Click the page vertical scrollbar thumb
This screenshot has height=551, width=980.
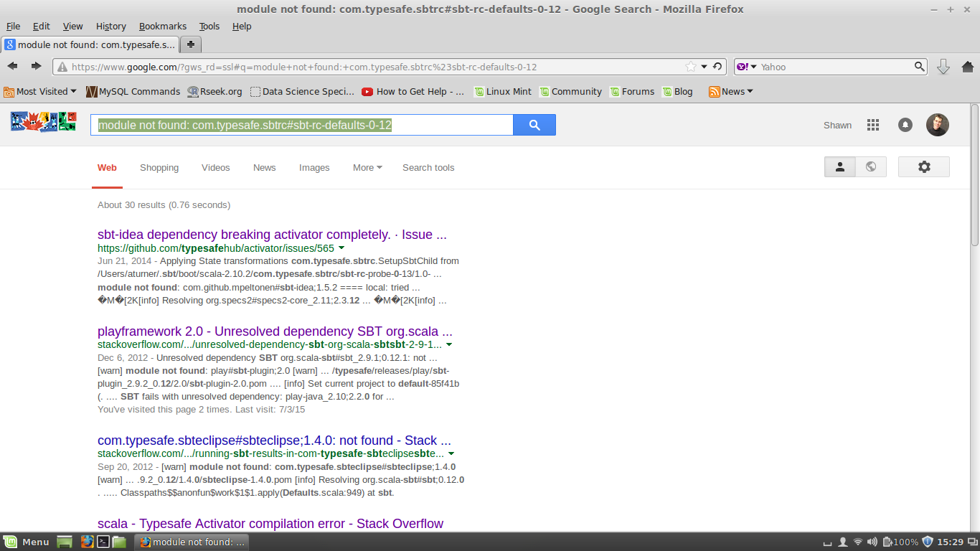point(974,174)
